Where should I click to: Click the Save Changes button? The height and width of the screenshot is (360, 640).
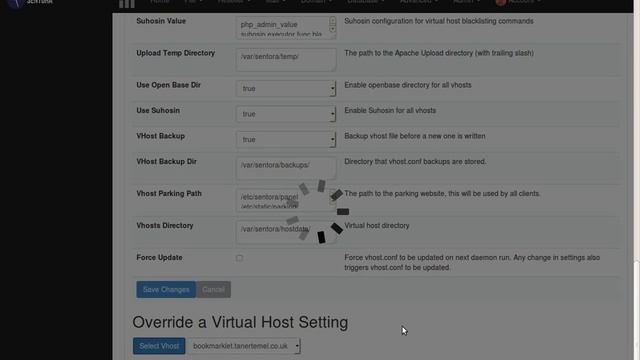pyautogui.click(x=166, y=289)
